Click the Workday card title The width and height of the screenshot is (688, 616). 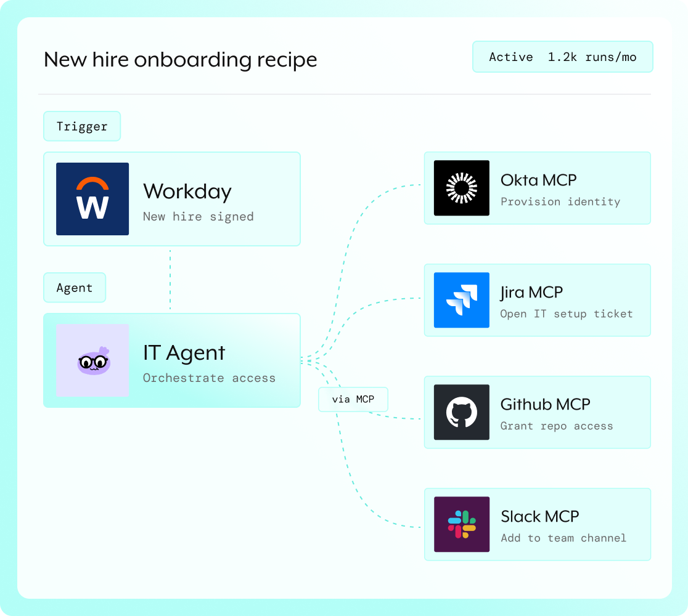(187, 192)
